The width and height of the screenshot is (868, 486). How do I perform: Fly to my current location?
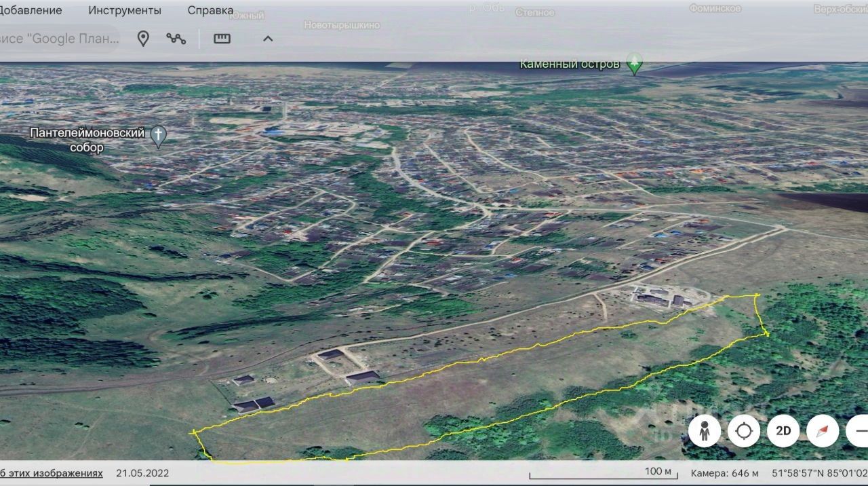tap(744, 431)
